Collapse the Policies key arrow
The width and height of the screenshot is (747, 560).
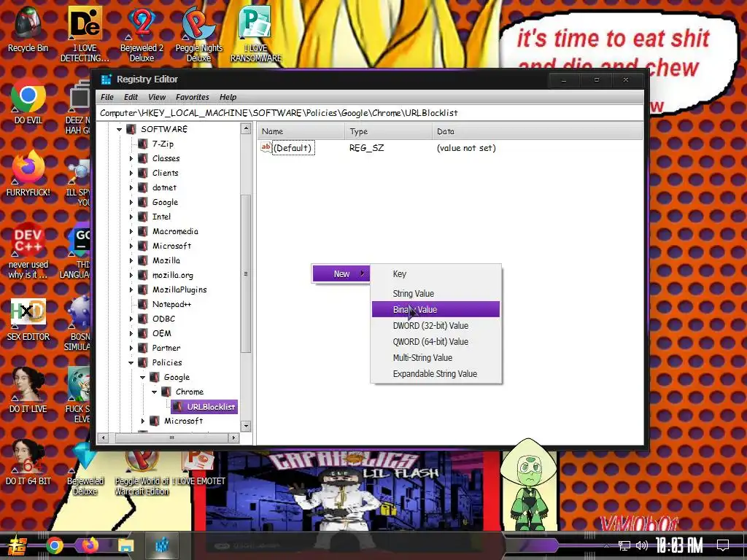click(x=131, y=363)
